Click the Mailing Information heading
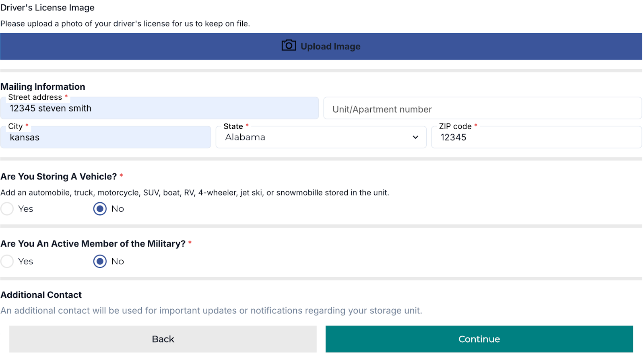This screenshot has width=644, height=356. point(43,87)
